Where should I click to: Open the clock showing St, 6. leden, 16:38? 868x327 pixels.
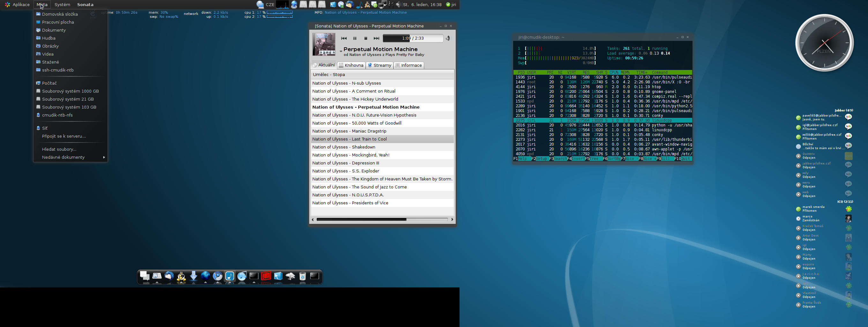(x=422, y=5)
